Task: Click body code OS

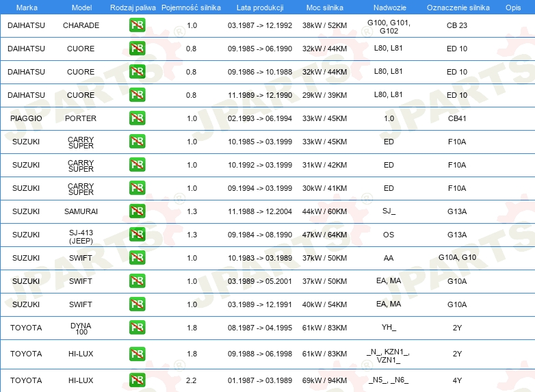Action: pos(389,235)
